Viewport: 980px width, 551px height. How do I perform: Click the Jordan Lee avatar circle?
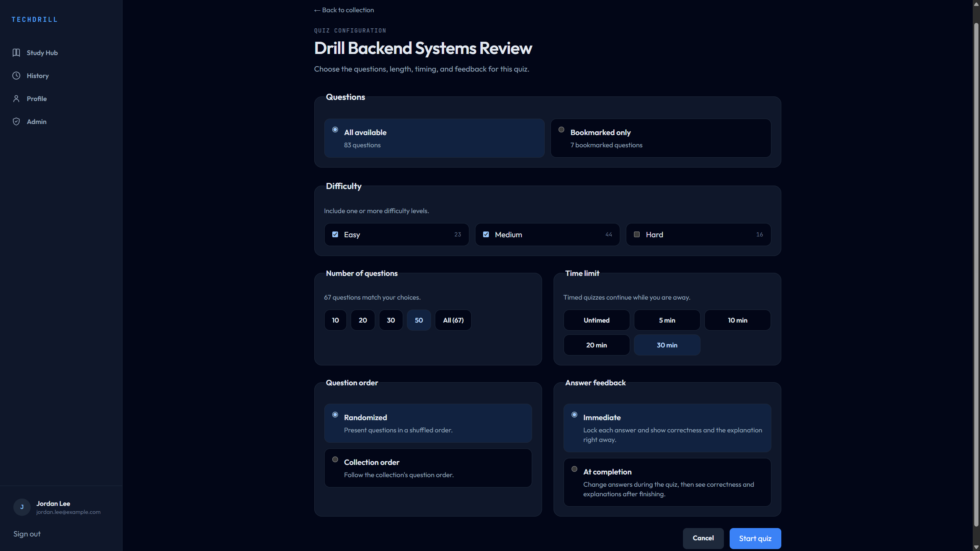pos(22,507)
